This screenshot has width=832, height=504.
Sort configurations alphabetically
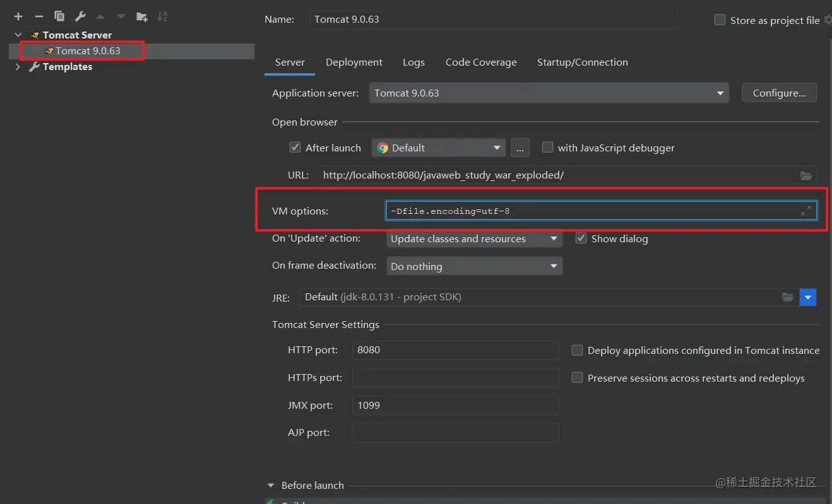coord(162,16)
